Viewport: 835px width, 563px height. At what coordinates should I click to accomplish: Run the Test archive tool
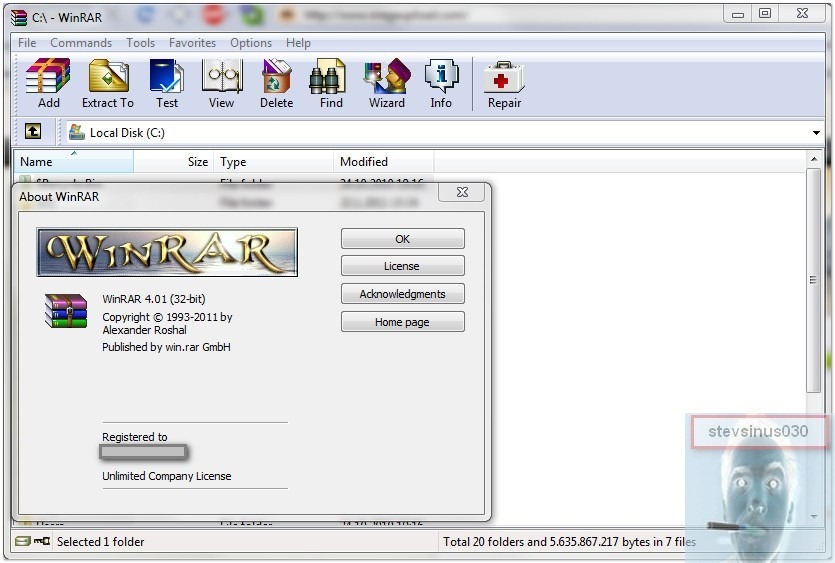167,84
